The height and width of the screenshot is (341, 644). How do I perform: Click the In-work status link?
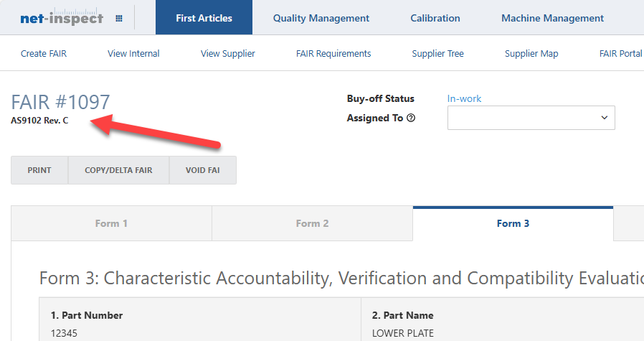pos(464,99)
